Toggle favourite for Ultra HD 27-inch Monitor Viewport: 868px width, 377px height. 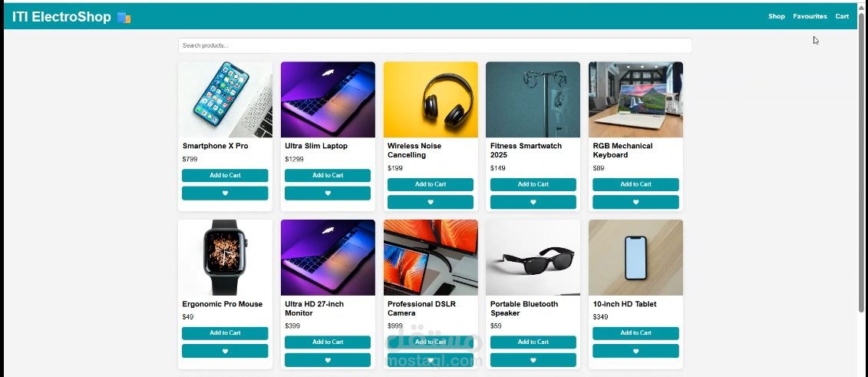pos(328,360)
